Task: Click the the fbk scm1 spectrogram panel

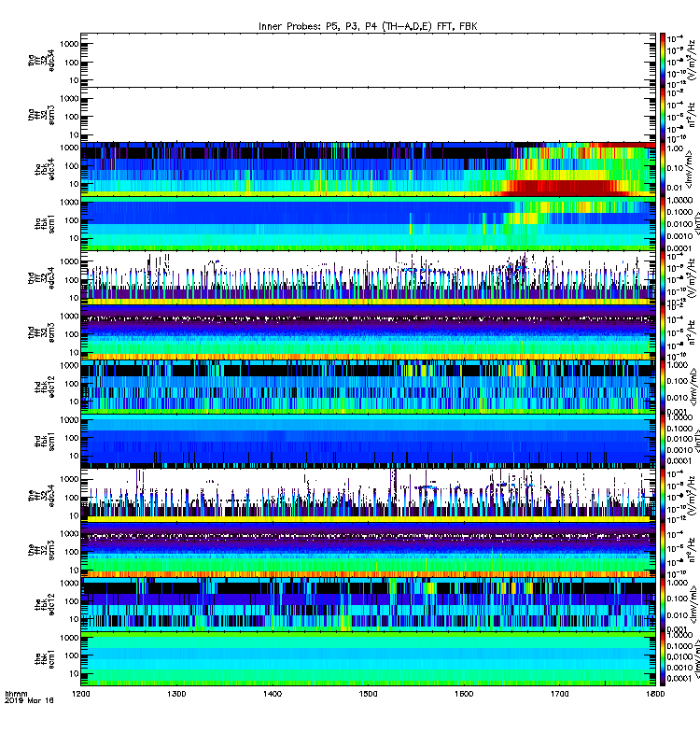Action: 368,659
